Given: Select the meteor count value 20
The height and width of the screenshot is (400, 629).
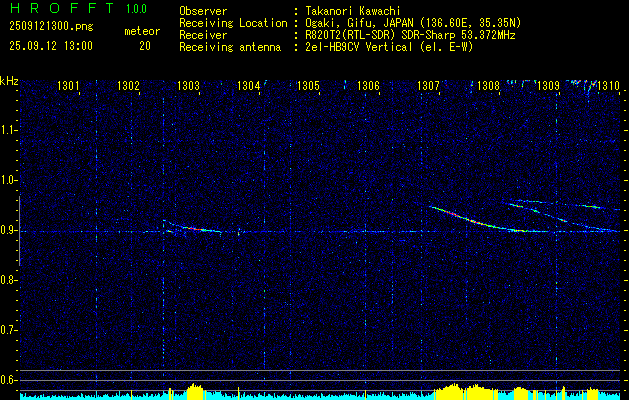Looking at the screenshot, I should 145,46.
